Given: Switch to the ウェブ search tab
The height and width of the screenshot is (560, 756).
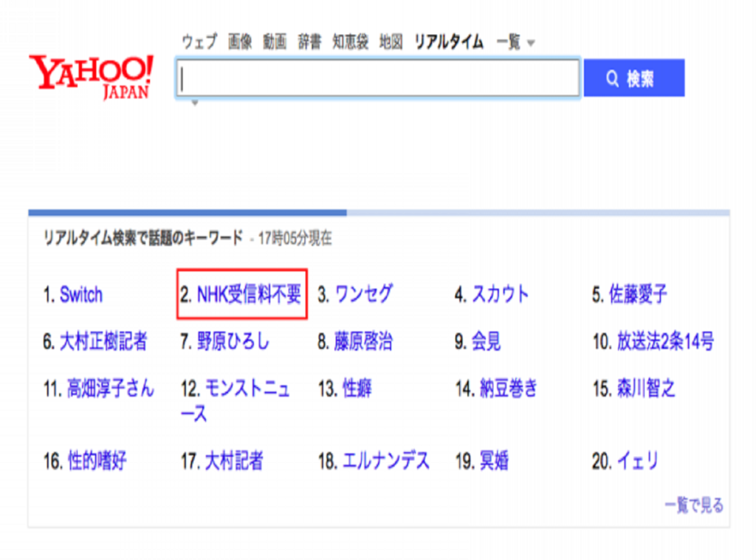Looking at the screenshot, I should [x=199, y=42].
